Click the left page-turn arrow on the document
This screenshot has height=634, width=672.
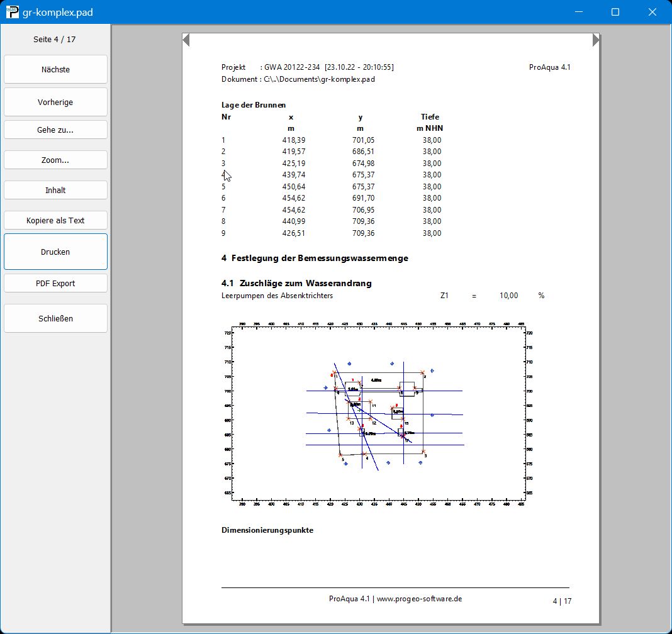(186, 40)
